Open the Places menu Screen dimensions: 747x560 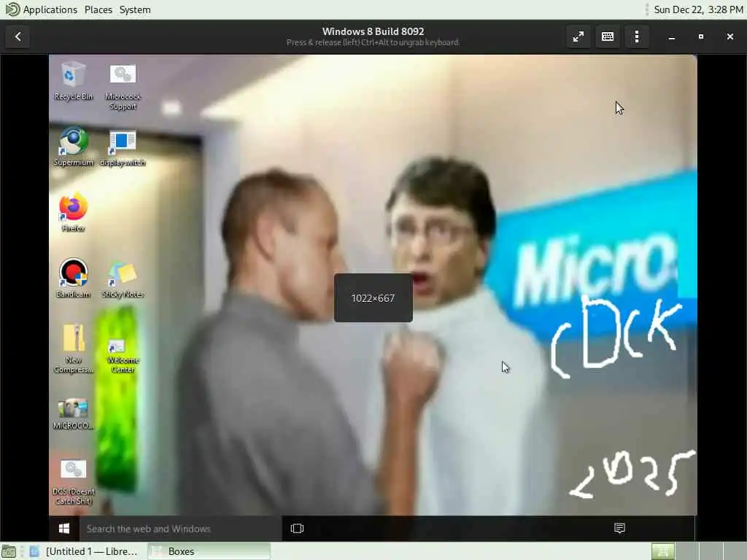[98, 9]
